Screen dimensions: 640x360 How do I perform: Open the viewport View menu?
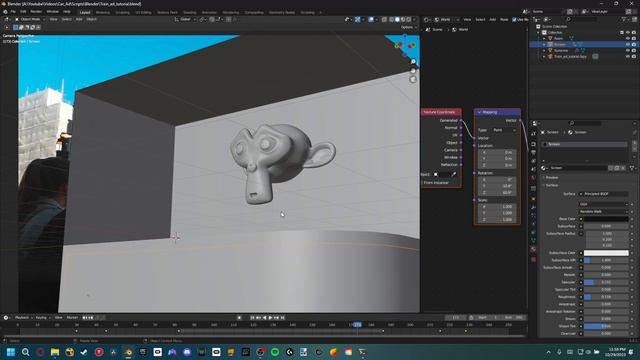coord(53,19)
